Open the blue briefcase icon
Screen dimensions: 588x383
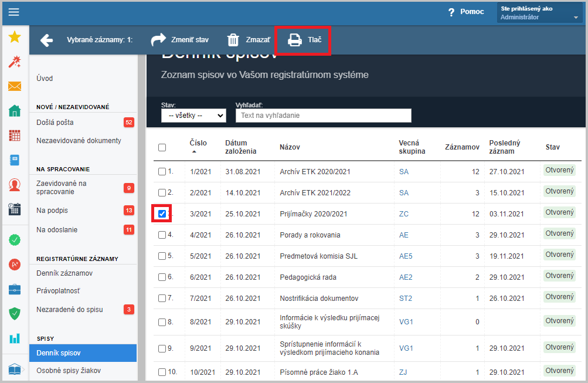[15, 289]
